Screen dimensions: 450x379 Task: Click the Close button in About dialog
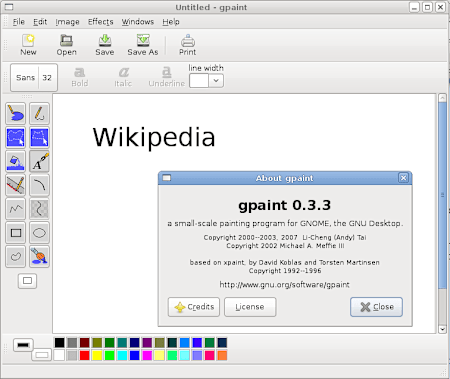coord(376,307)
